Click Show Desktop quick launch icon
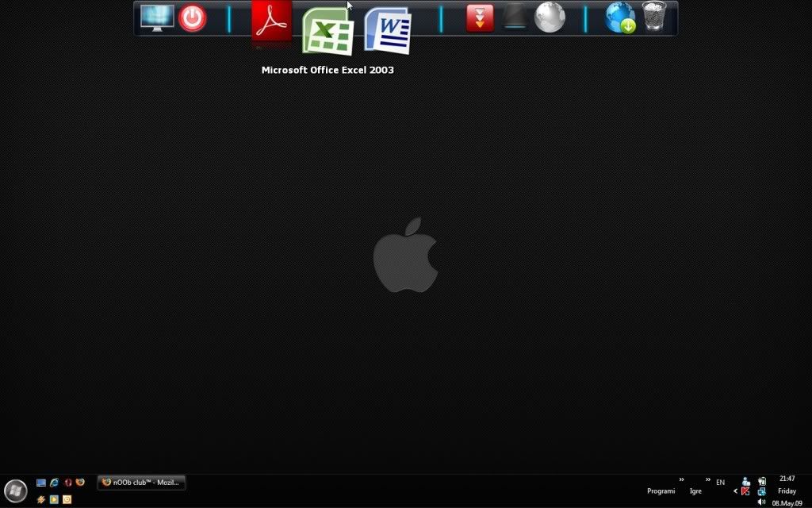The width and height of the screenshot is (812, 508). click(x=41, y=483)
